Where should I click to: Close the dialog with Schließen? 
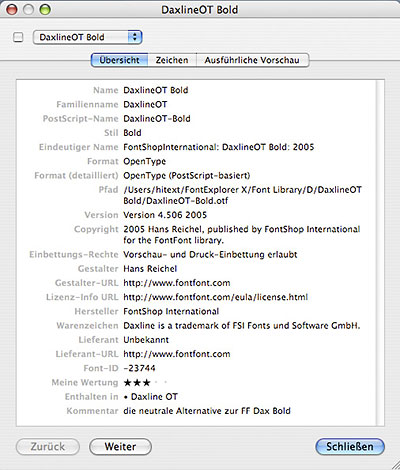click(x=350, y=447)
